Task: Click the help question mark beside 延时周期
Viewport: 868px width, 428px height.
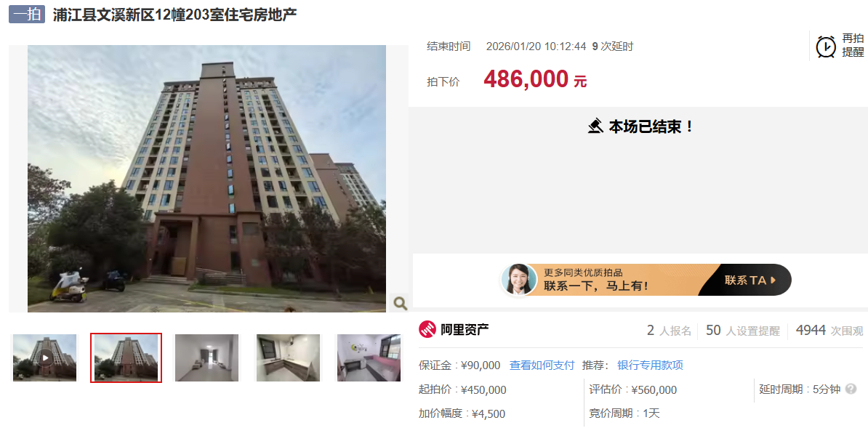Action: click(851, 389)
